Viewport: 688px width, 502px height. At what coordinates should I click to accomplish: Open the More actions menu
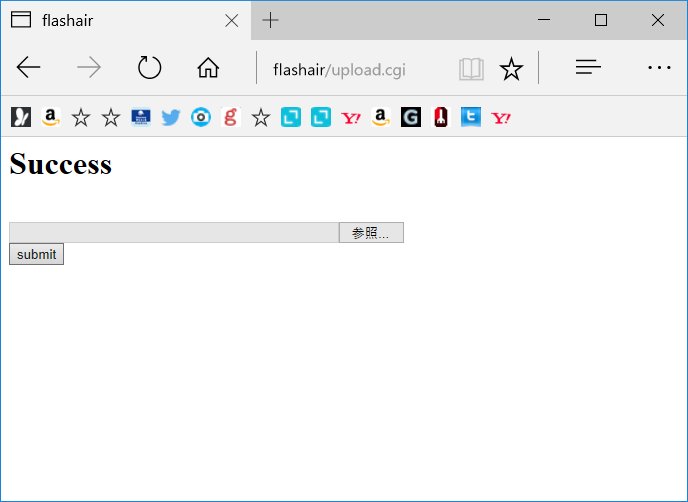(x=659, y=68)
